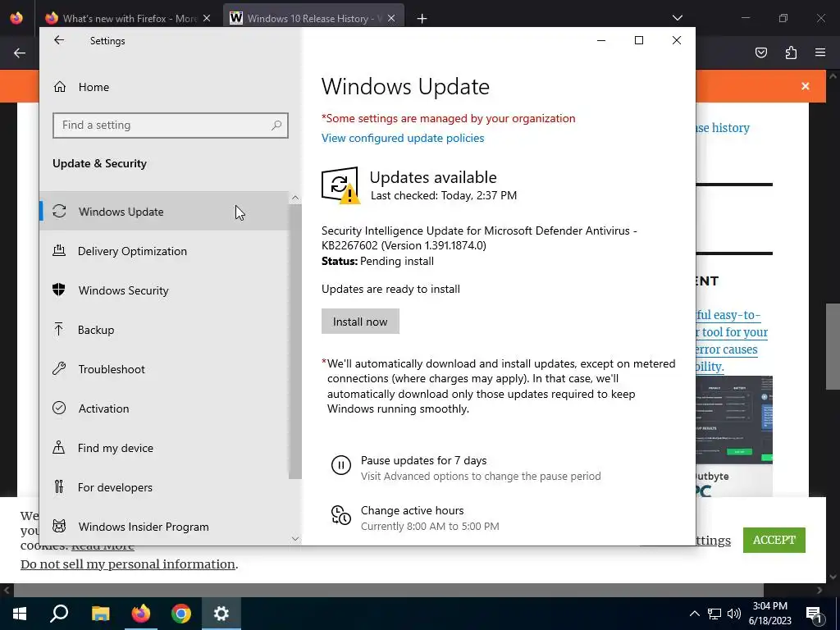Click the sidebar scrollbar down arrow

pos(294,538)
